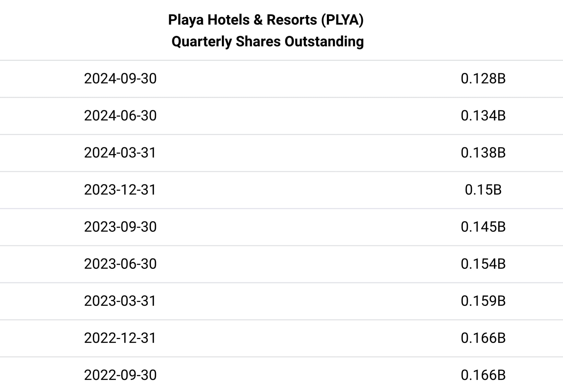Viewport: 563px width, 392px height.
Task: Click the 0.138B shares value
Action: click(x=483, y=153)
